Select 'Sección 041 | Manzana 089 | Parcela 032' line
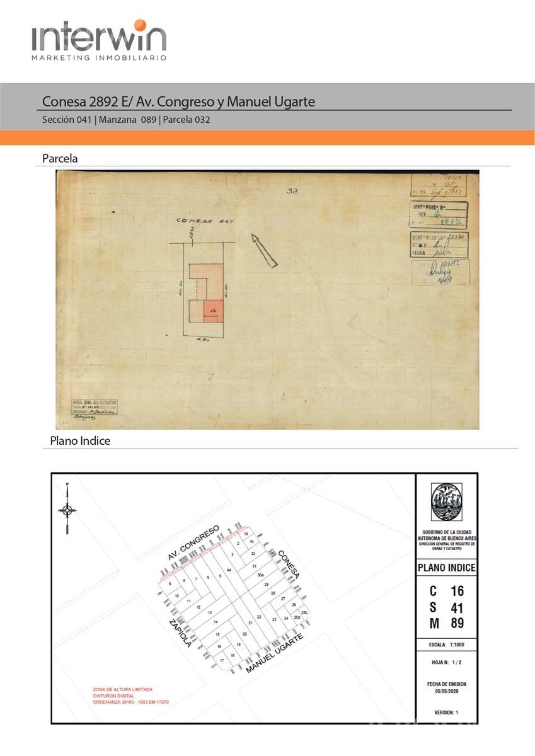The width and height of the screenshot is (535, 756). coord(126,120)
